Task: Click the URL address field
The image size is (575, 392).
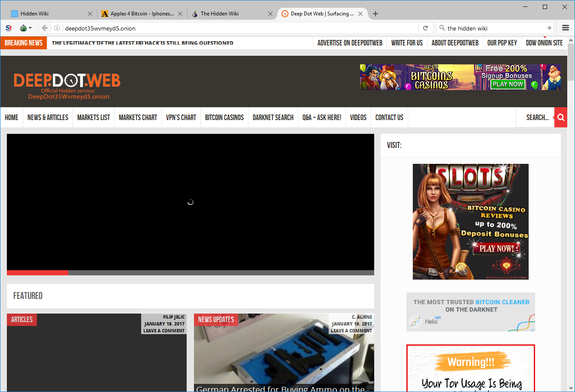Action: pos(240,28)
